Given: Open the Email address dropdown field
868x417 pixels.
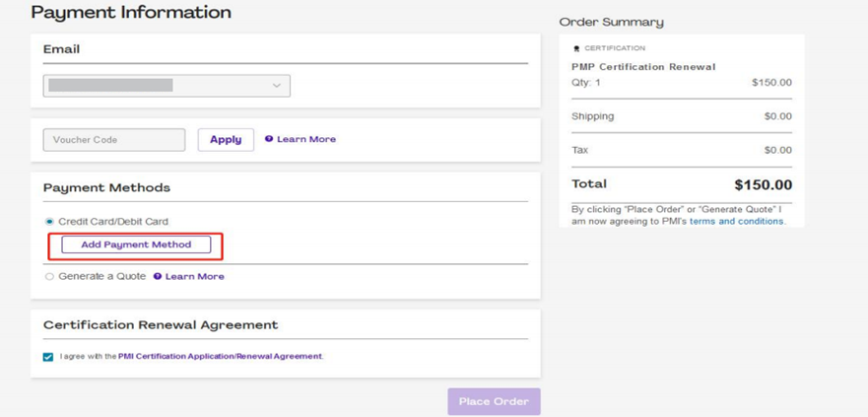Looking at the screenshot, I should point(166,86).
